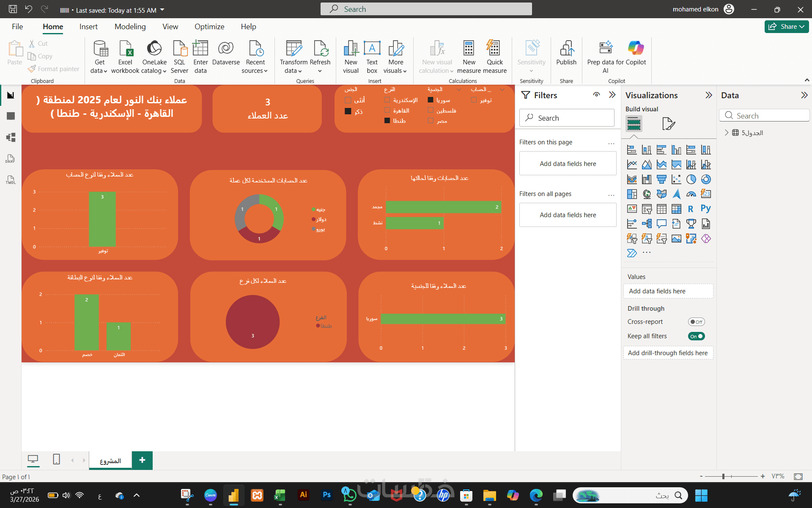
Task: Toggle the Cross-report switch
Action: pyautogui.click(x=696, y=322)
